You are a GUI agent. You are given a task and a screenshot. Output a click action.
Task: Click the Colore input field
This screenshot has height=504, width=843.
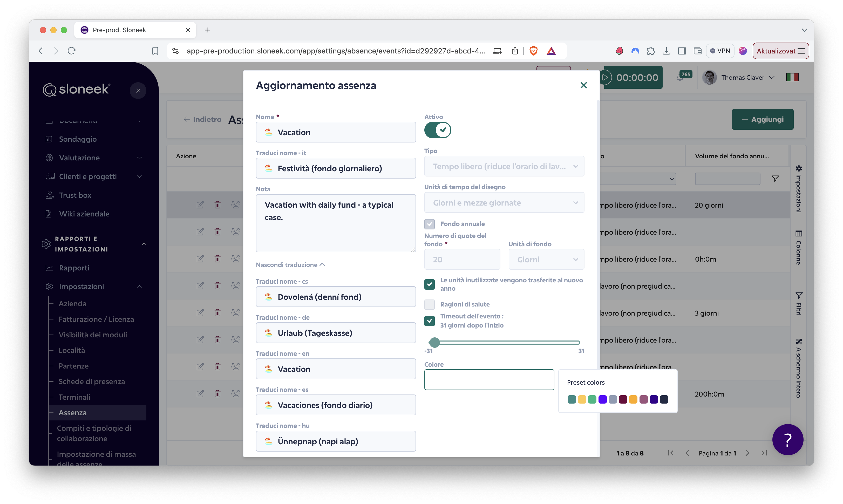[489, 380]
